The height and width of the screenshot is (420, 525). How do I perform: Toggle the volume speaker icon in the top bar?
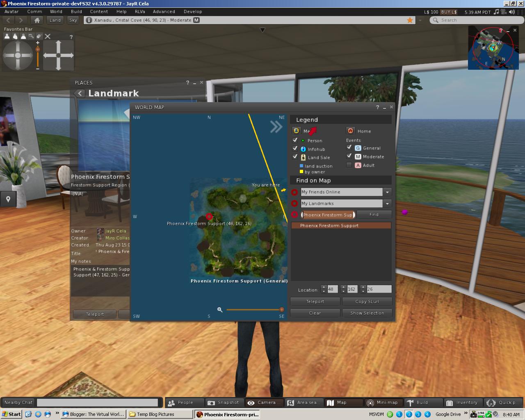(x=511, y=12)
